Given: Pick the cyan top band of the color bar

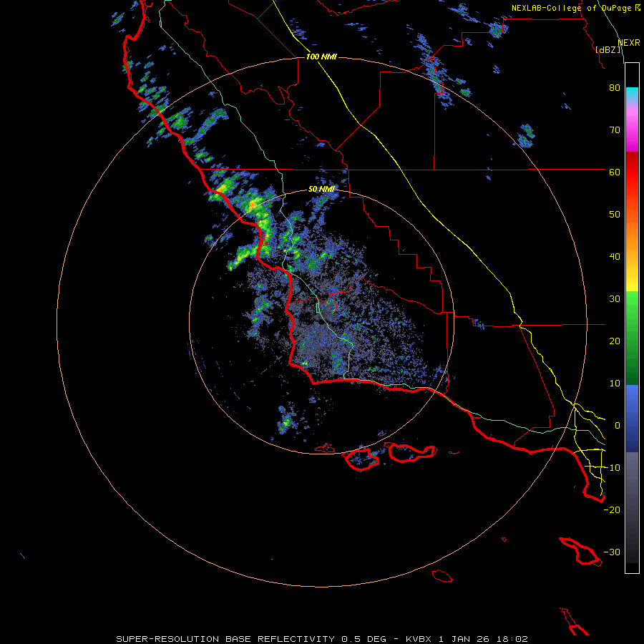Looking at the screenshot, I should click(632, 94).
